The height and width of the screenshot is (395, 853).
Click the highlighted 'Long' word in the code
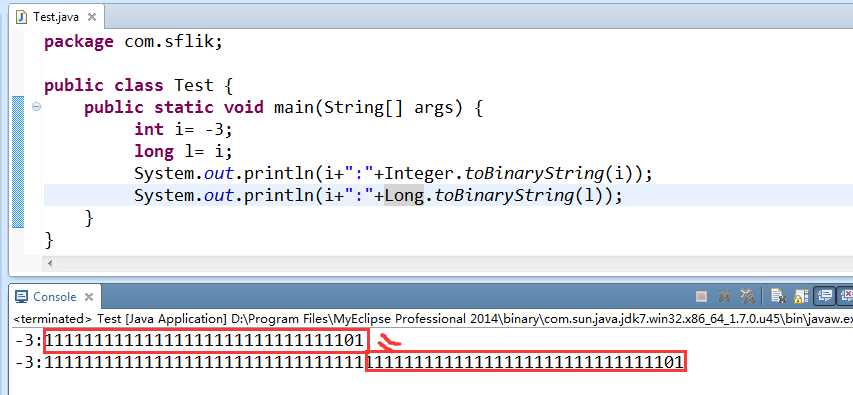tap(404, 195)
